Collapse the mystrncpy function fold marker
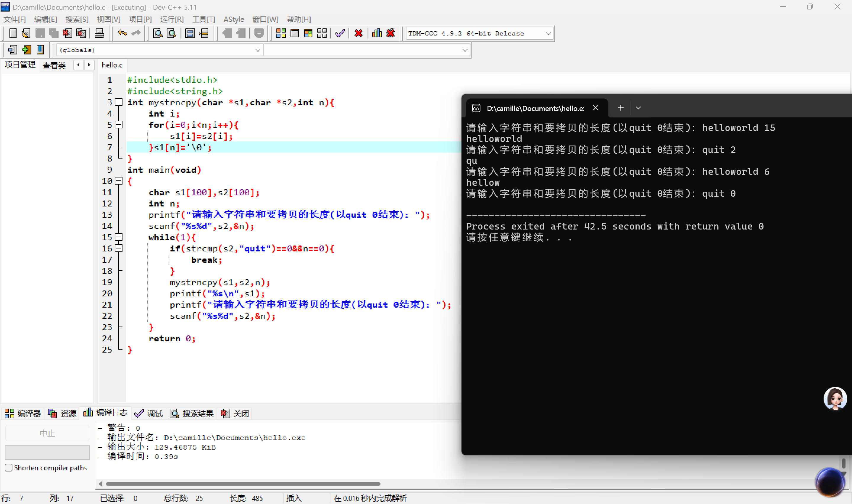Image resolution: width=852 pixels, height=504 pixels. click(x=119, y=102)
